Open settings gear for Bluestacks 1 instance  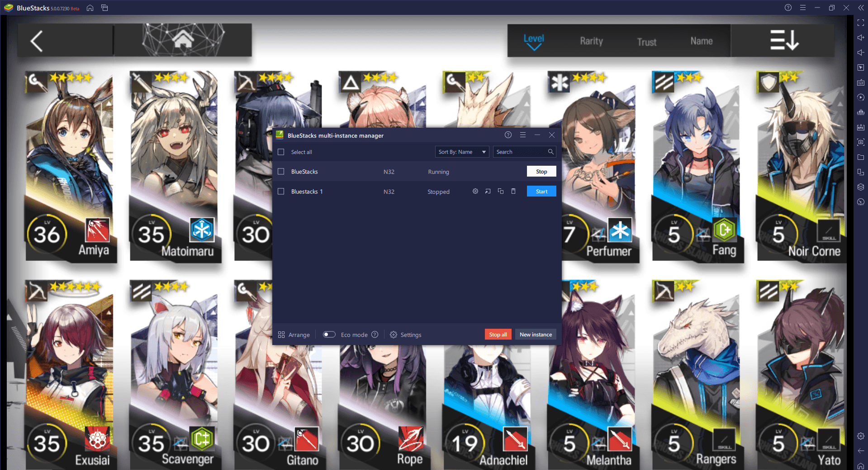475,192
